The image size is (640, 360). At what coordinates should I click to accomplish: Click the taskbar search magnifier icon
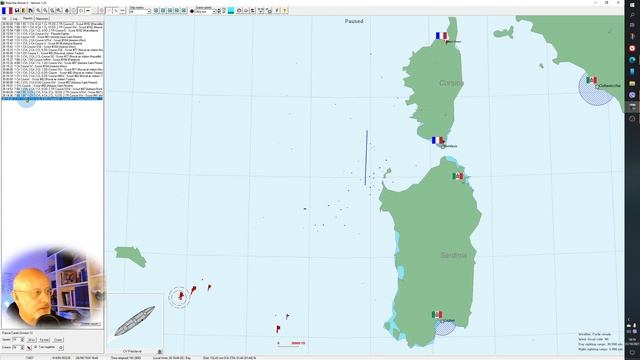click(x=632, y=15)
